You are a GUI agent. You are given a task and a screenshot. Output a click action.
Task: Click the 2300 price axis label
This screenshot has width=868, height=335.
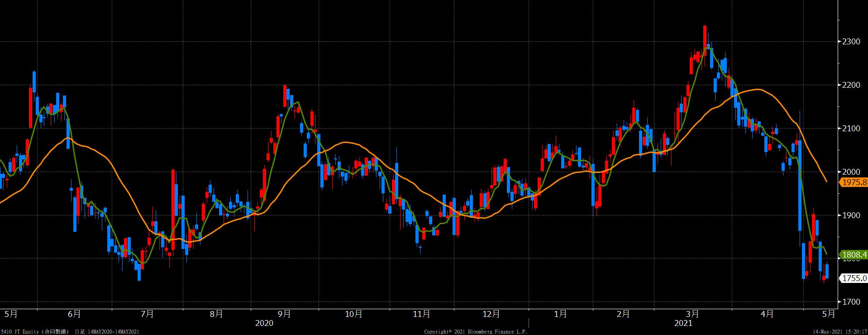(x=851, y=42)
